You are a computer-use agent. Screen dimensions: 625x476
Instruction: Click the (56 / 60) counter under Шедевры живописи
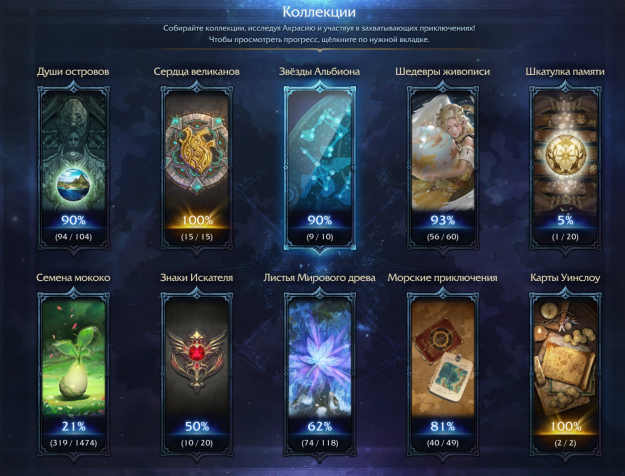(x=442, y=237)
